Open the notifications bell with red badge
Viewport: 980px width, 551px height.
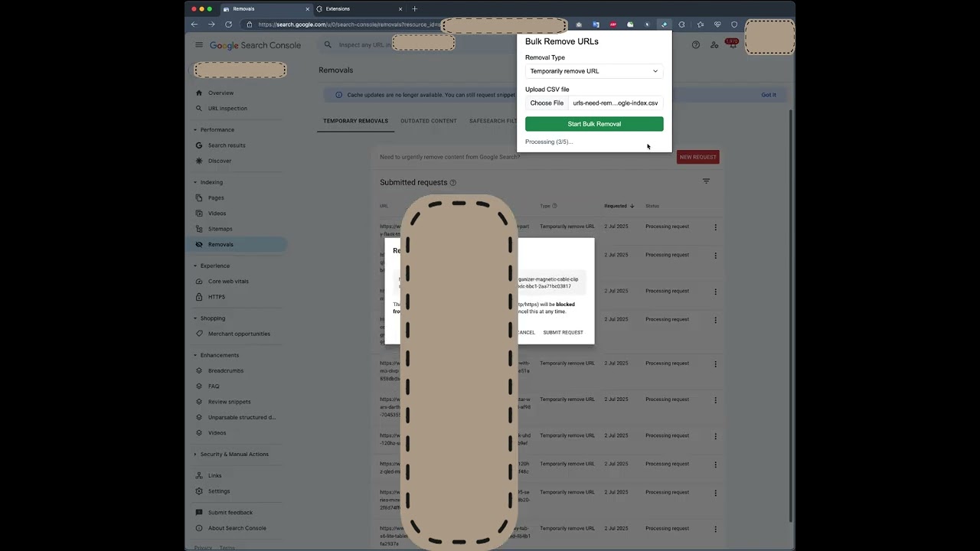click(x=732, y=44)
